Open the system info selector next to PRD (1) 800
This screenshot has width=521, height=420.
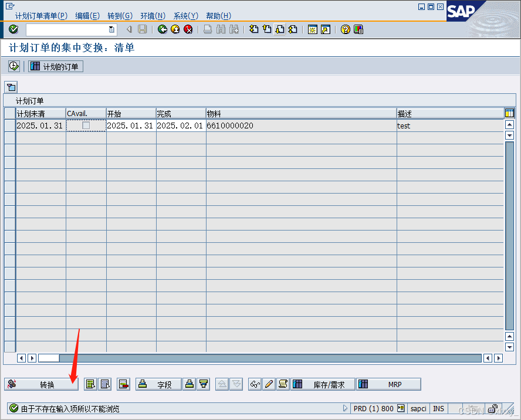[401, 408]
